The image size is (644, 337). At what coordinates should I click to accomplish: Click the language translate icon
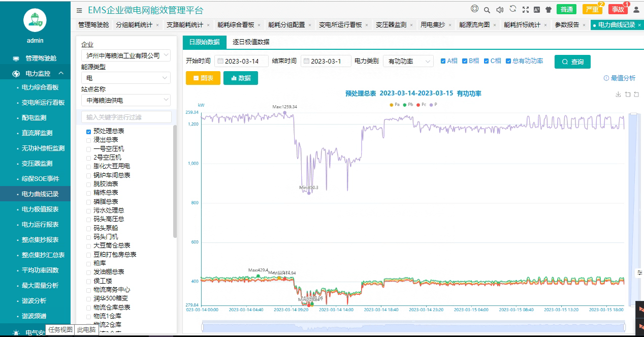pos(536,10)
